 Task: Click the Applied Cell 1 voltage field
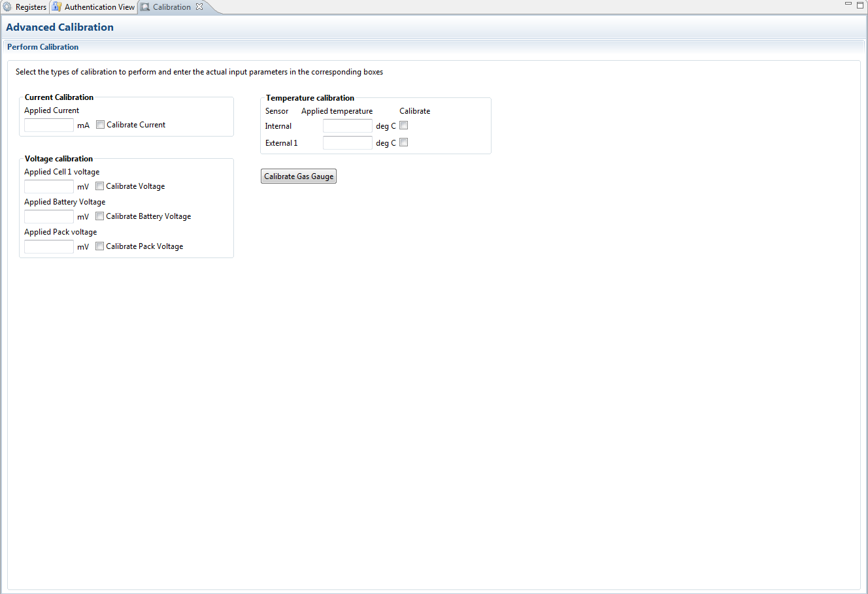(x=49, y=187)
